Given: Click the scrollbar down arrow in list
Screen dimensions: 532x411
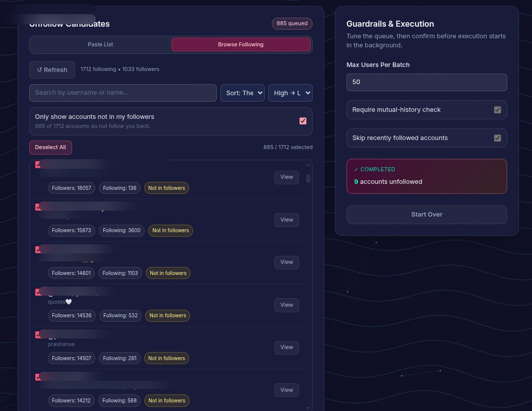Looking at the screenshot, I should pyautogui.click(x=308, y=407).
